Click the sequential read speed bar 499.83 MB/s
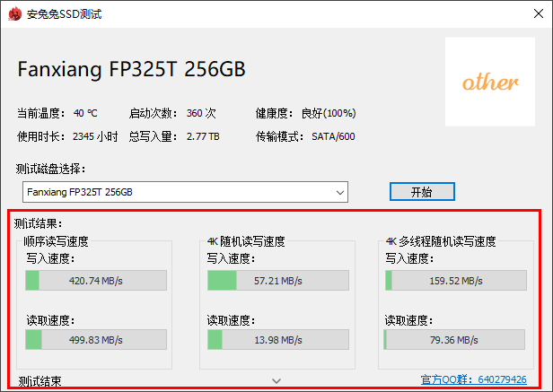The width and height of the screenshot is (553, 392). point(96,340)
